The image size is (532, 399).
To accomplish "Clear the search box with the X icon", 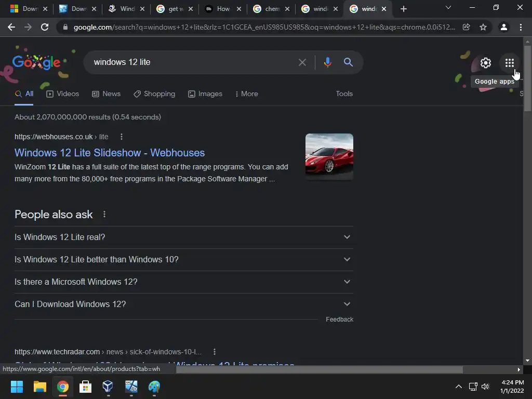I will click(x=302, y=62).
